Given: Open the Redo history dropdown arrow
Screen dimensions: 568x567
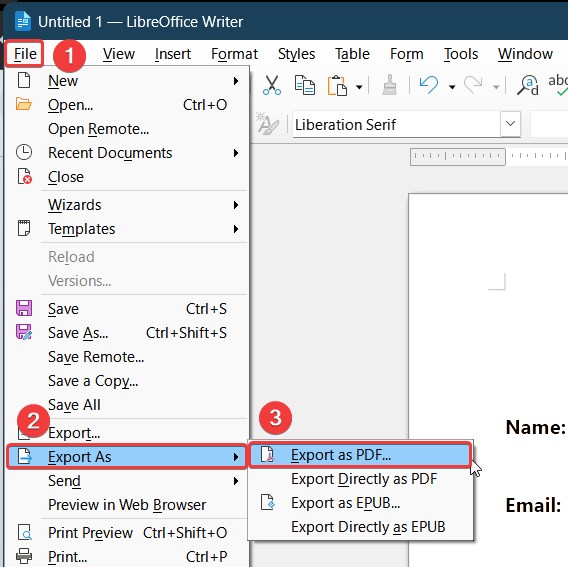Looking at the screenshot, I should click(496, 87).
